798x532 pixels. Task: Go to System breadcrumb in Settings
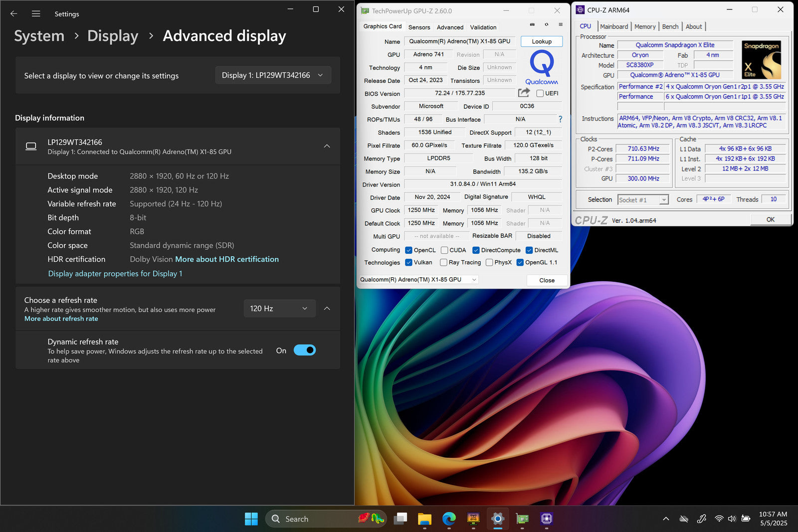coord(39,36)
